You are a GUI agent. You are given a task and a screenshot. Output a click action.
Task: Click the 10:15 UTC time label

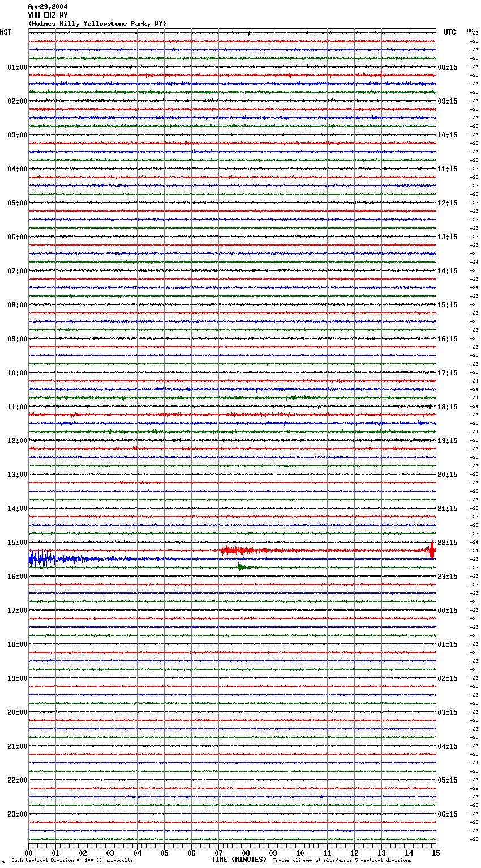click(448, 135)
